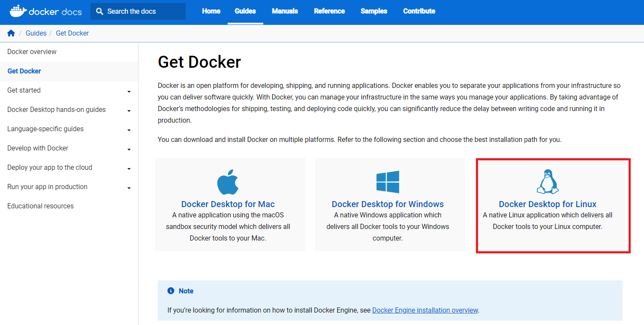This screenshot has height=325, width=644.
Task: Open Run your app in production
Action: 47,187
